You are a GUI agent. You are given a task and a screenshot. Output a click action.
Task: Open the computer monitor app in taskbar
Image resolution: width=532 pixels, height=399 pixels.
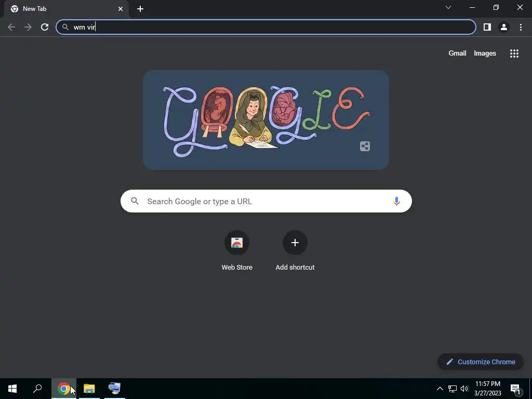tap(114, 389)
